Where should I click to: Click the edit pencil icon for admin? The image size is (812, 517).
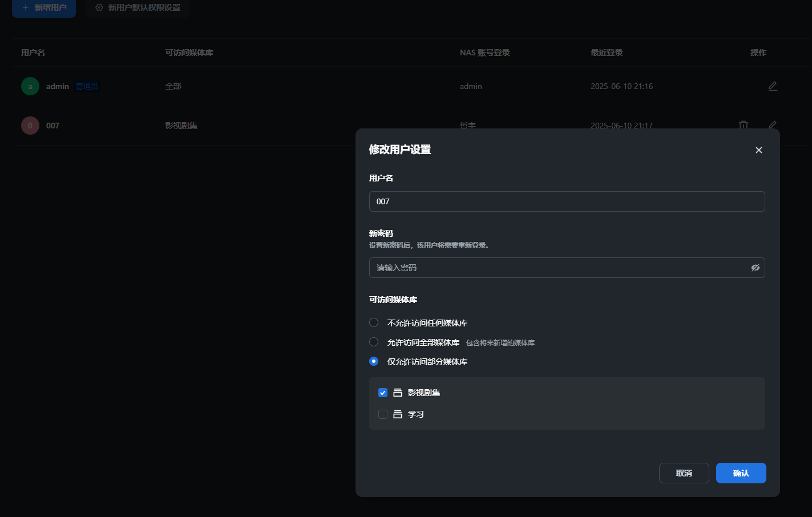[x=773, y=86]
